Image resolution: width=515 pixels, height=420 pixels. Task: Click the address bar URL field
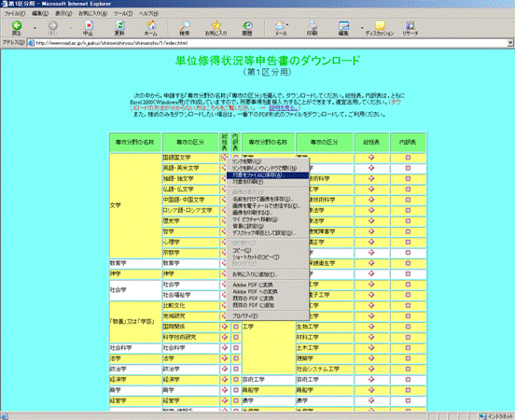(x=268, y=43)
